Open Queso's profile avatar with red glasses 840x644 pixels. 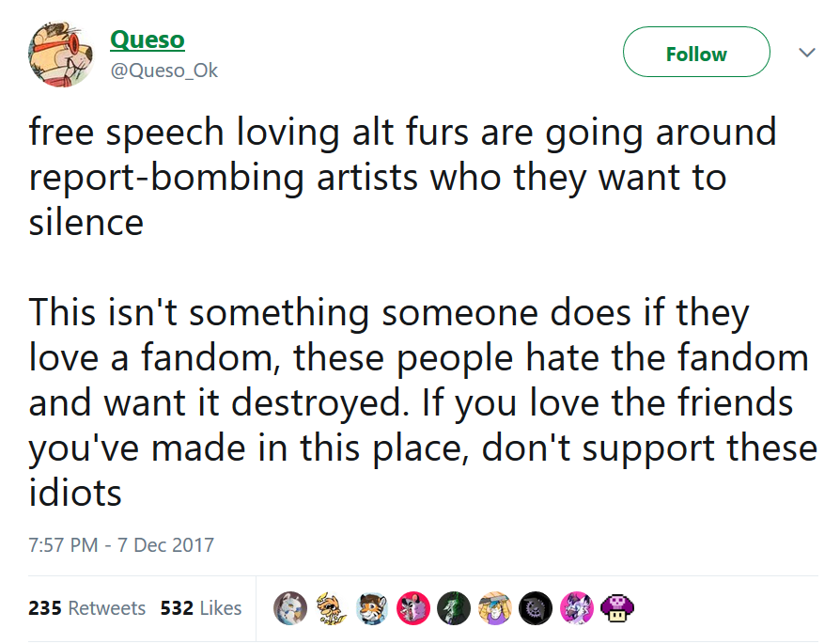(x=60, y=55)
